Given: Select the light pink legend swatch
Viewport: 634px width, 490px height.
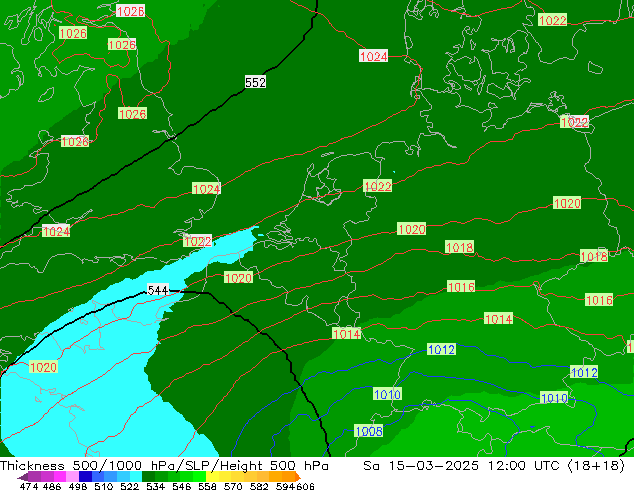Looking at the screenshot, I should tap(72, 477).
